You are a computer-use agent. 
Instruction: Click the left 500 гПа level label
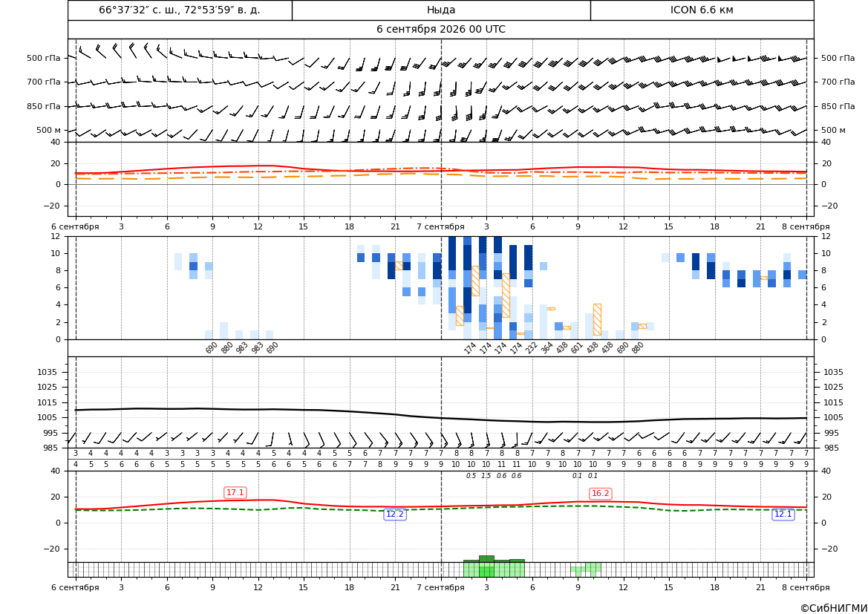tap(44, 58)
